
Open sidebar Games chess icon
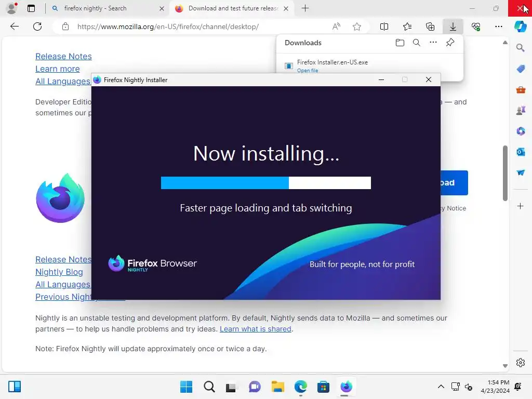(521, 110)
